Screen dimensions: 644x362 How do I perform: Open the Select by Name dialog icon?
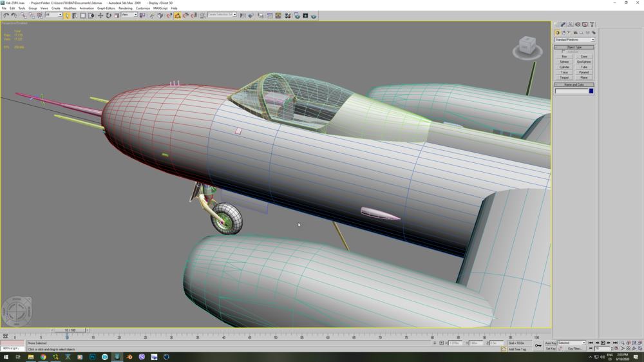(x=75, y=15)
